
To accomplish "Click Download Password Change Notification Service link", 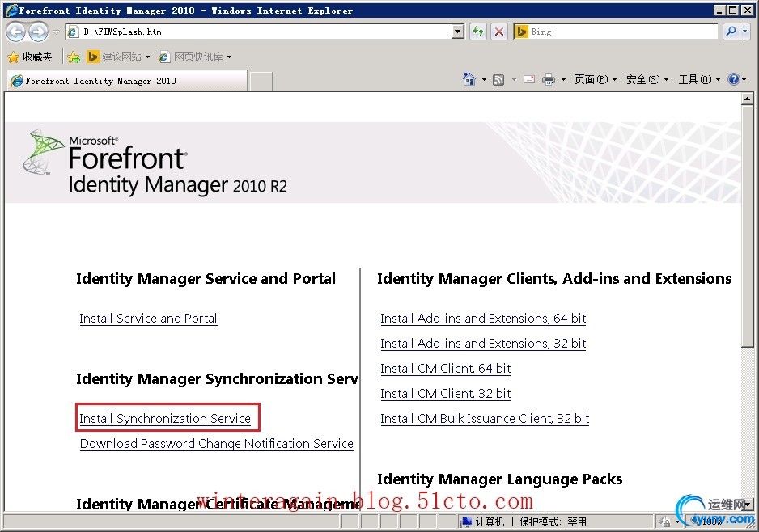I will [216, 444].
